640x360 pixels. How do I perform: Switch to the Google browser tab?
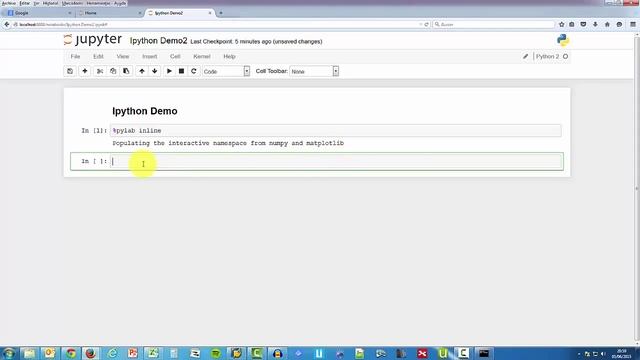(x=40, y=13)
